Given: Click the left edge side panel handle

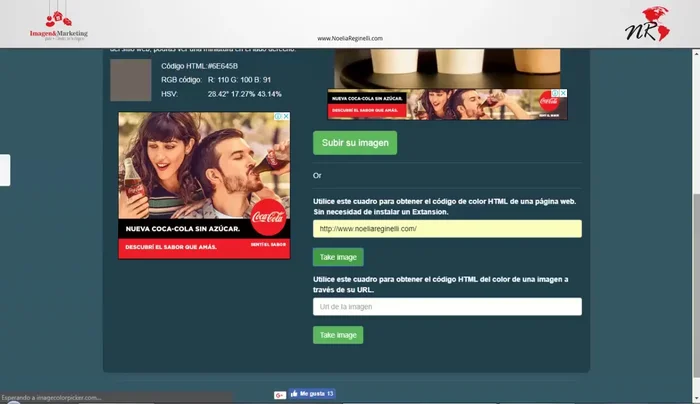Looking at the screenshot, I should (x=5, y=170).
